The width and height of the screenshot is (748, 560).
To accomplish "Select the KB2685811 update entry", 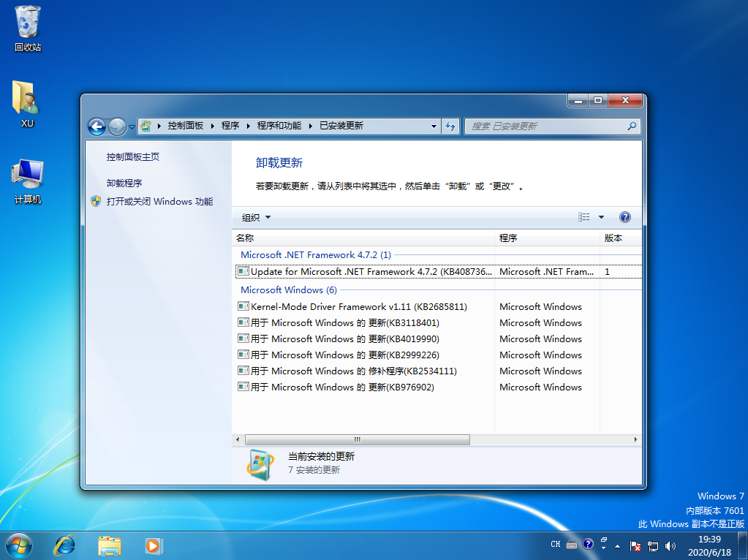I will (355, 306).
